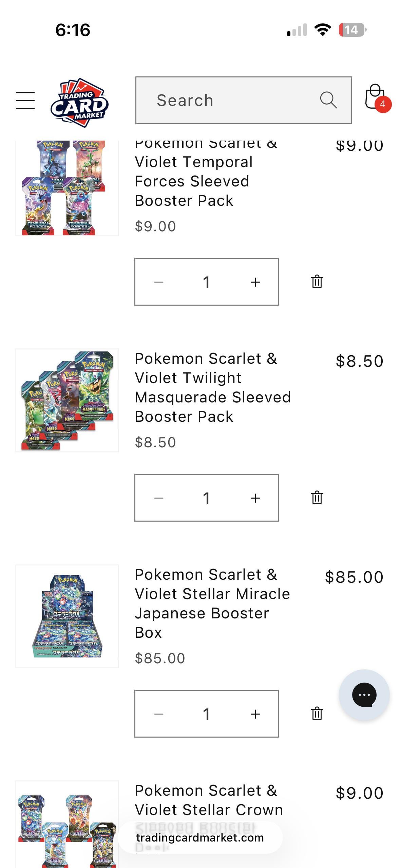Screen dimensions: 400x868
Task: Increase Temporal Forces pack quantity
Action: tap(255, 282)
